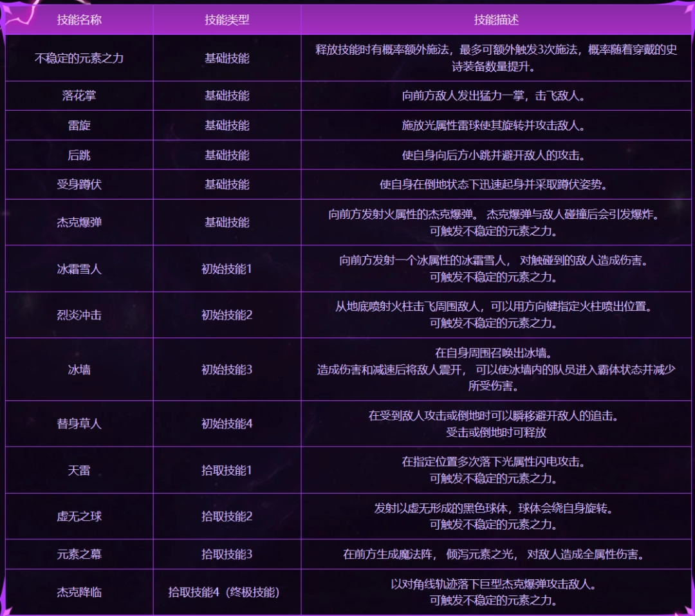Click the 技能描述 column header
695x616 pixels.
[x=496, y=20]
